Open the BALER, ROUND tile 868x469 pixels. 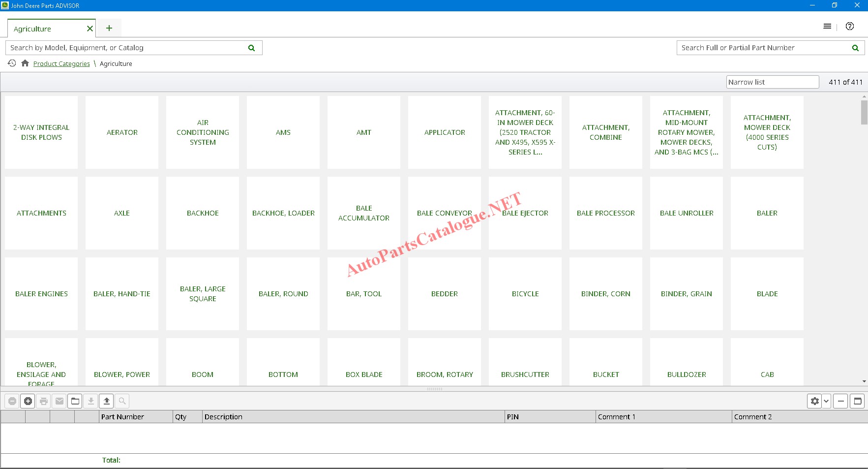283,294
